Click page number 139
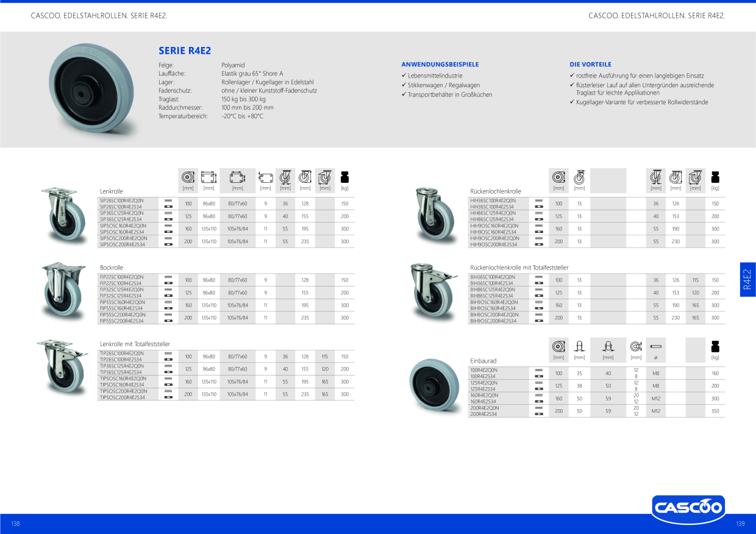Viewport: 756px width, 534px height. 740,524
